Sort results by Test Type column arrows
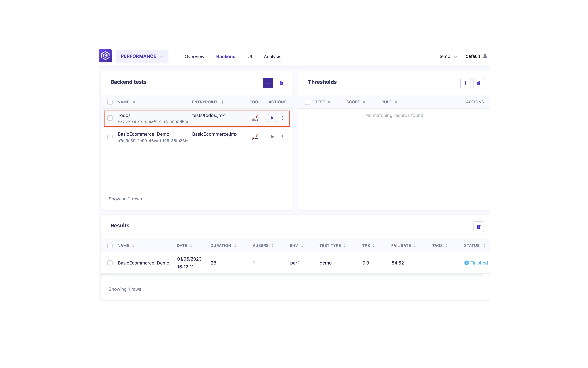588x368 pixels. [x=345, y=246]
